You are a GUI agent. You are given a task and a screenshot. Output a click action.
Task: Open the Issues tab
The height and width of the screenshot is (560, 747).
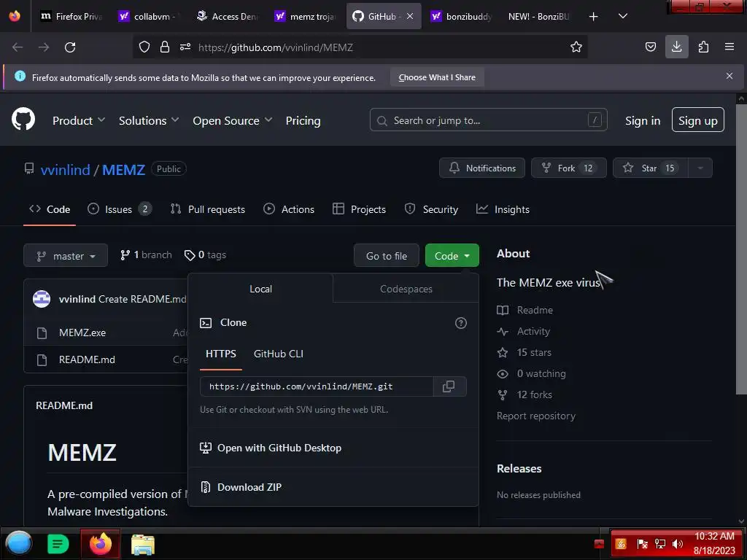[120, 209]
